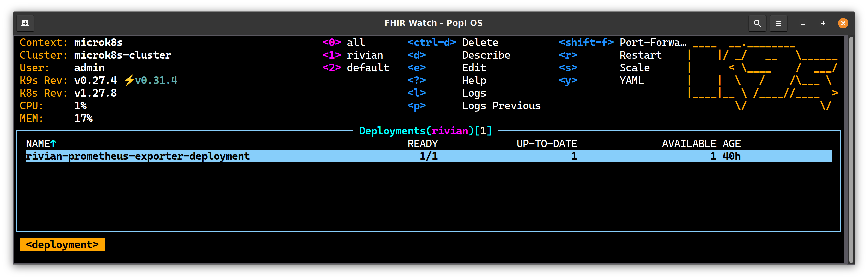Viewport: 868px width, 279px height.
Task: Click the Describe shortcut hint
Action: (x=486, y=55)
